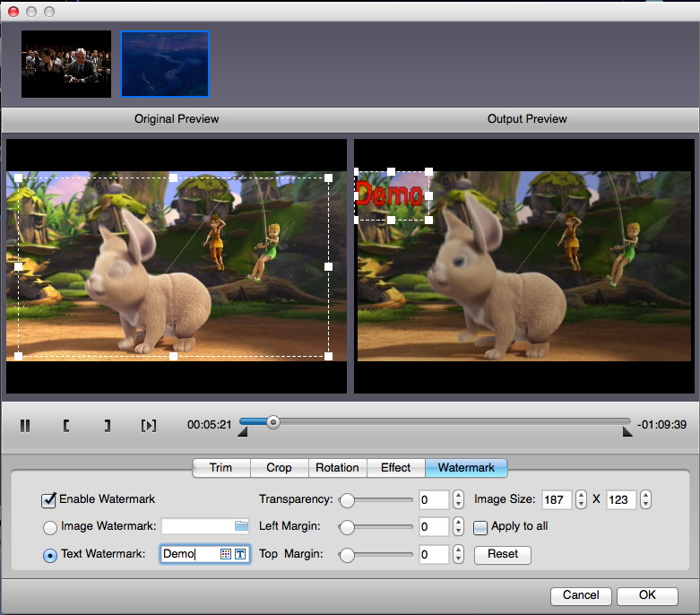Click the start trim marker triangle
The width and height of the screenshot is (700, 615).
click(x=242, y=432)
